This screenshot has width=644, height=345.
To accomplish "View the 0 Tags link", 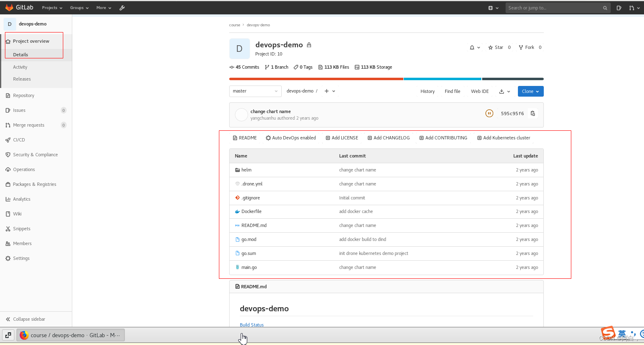I will click(x=303, y=67).
